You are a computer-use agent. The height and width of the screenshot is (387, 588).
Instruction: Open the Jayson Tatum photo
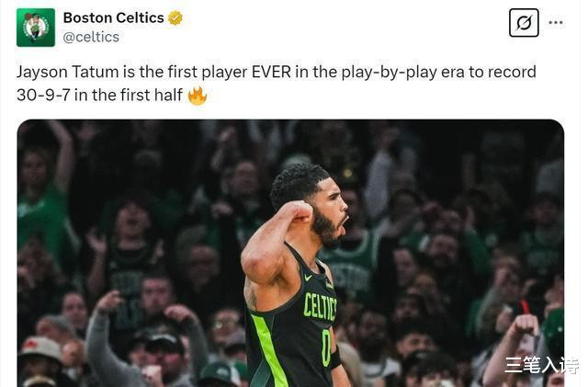[290, 254]
